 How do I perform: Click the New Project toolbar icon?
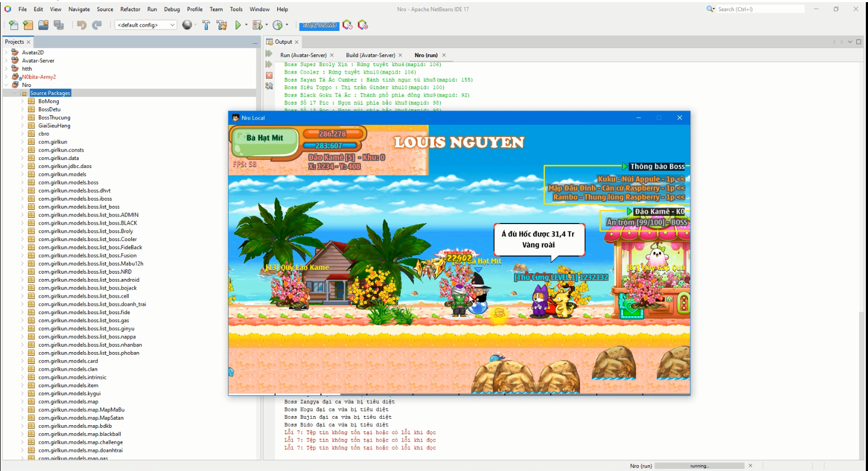[x=28, y=25]
